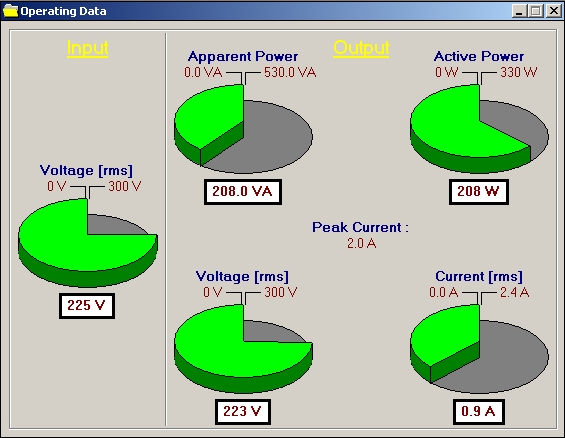The width and height of the screenshot is (565, 438).
Task: Click the Active Power pie chart
Action: click(479, 129)
